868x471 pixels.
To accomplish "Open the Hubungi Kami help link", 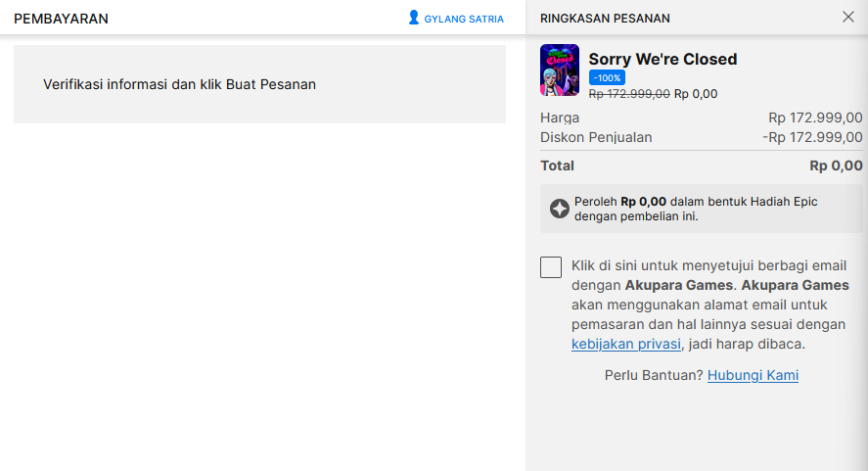I will point(753,375).
